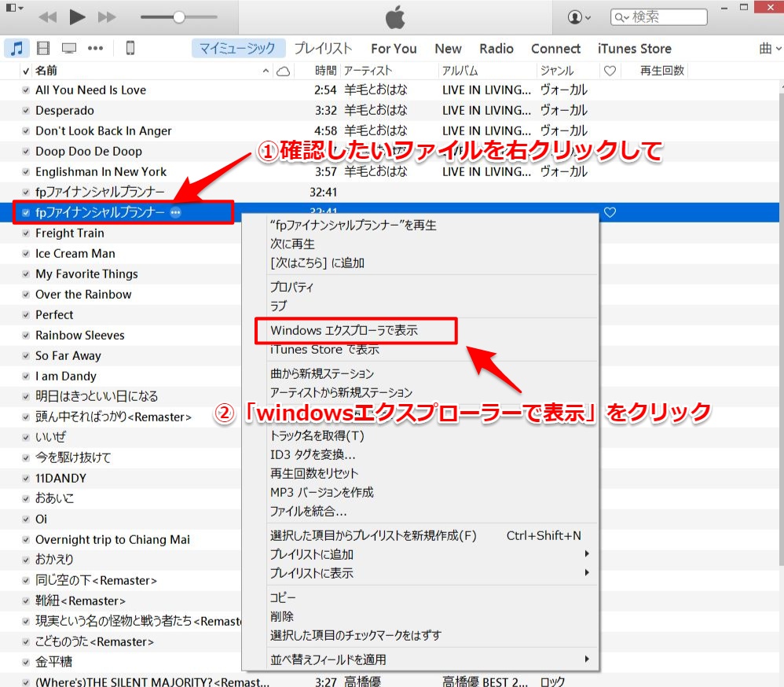Image resolution: width=784 pixels, height=687 pixels.
Task: Open the top-left window menu dropdown
Action: click(13, 8)
